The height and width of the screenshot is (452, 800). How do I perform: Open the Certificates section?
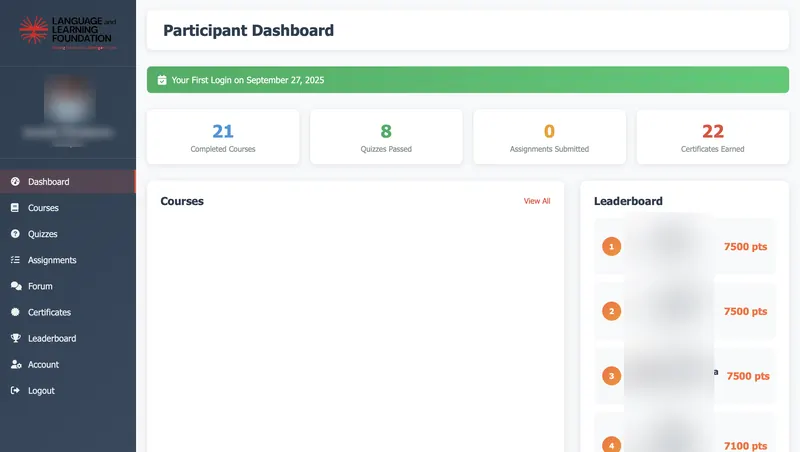click(x=68, y=312)
